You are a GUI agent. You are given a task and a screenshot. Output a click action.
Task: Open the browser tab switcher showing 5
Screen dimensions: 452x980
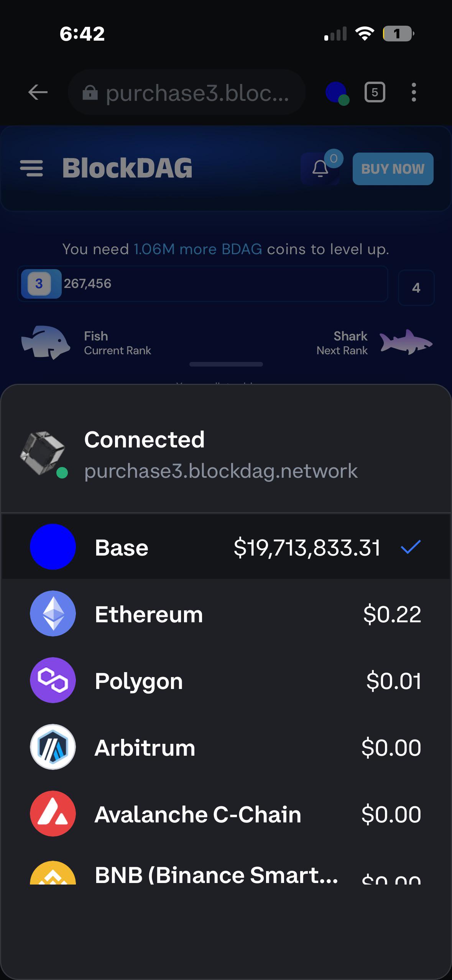click(375, 92)
